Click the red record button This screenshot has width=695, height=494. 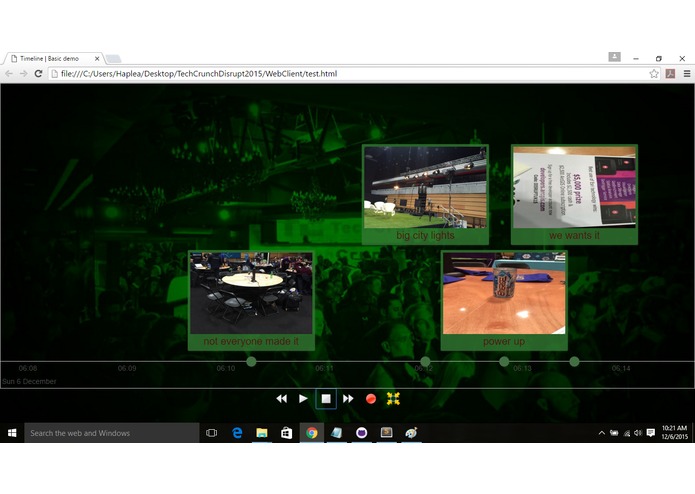tap(371, 399)
